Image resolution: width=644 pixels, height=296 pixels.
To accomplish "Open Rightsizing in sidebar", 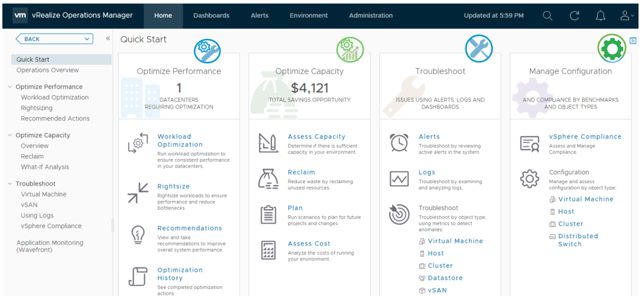I will [36, 108].
